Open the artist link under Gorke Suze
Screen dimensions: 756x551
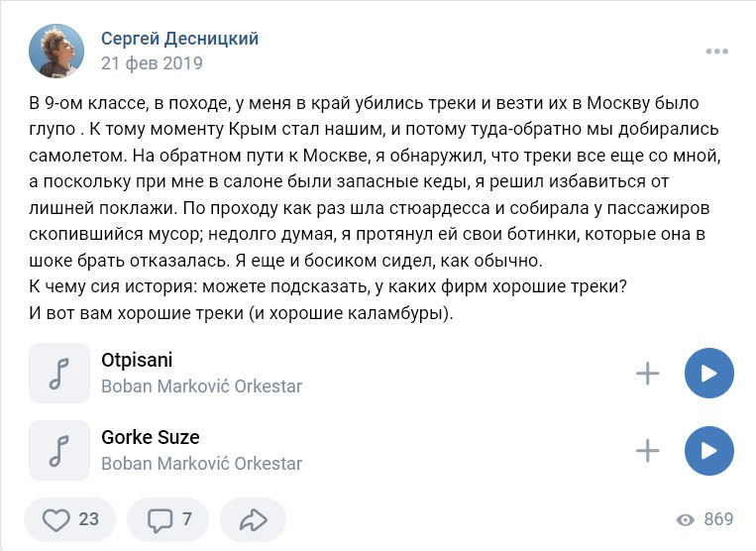[x=201, y=464]
